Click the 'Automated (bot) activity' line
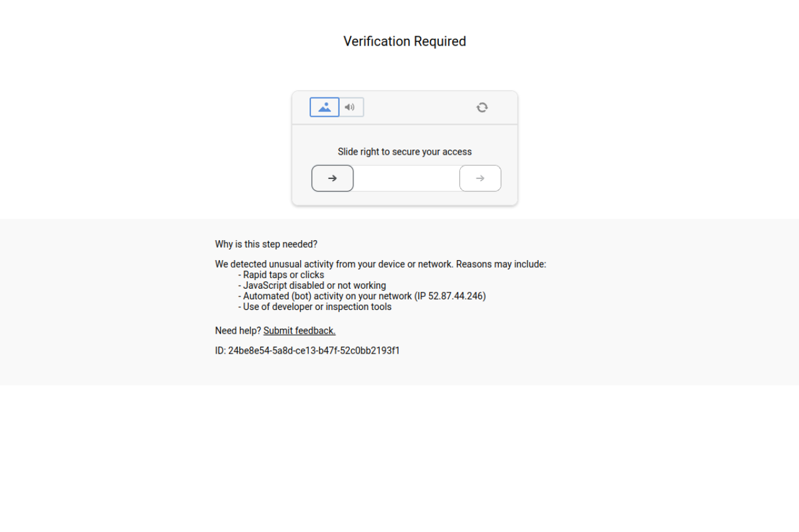The height and width of the screenshot is (532, 799). pyautogui.click(x=362, y=296)
